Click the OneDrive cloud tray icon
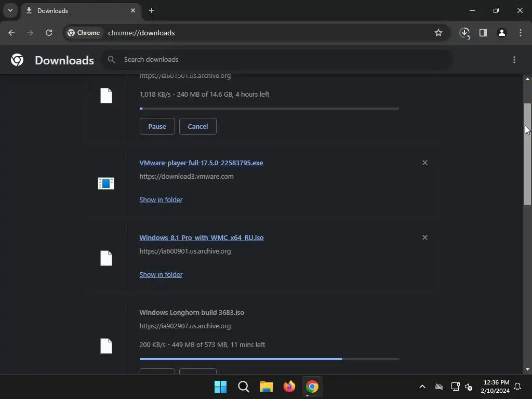532x399 pixels. pyautogui.click(x=438, y=387)
